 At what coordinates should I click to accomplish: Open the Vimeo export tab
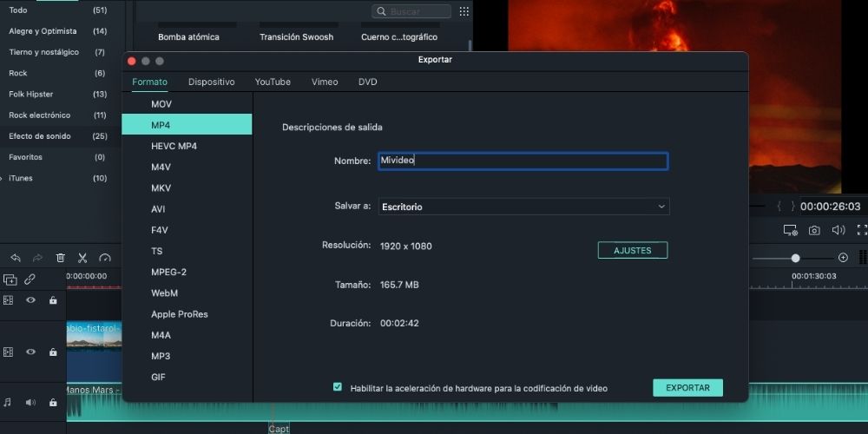pos(325,82)
